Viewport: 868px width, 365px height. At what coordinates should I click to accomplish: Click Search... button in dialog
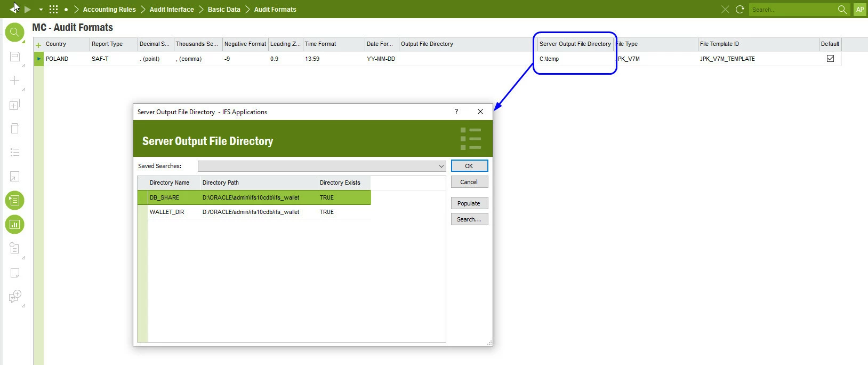(x=469, y=219)
